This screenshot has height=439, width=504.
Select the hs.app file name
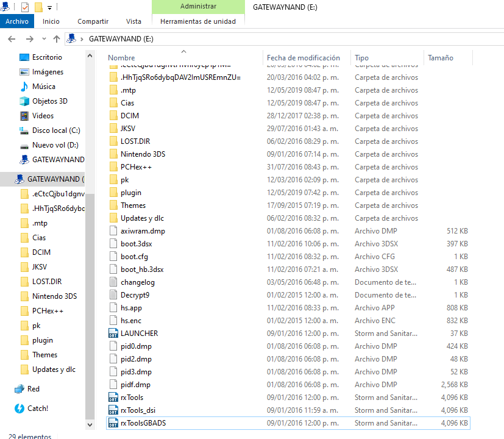pos(131,308)
